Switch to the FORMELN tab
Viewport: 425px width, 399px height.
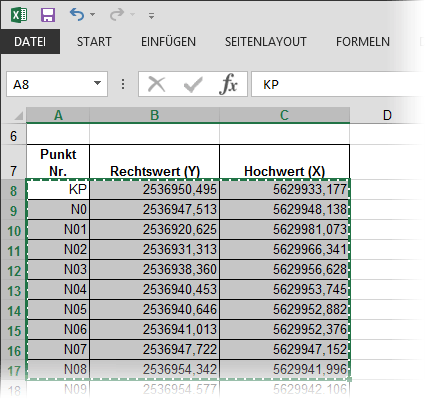click(x=363, y=42)
